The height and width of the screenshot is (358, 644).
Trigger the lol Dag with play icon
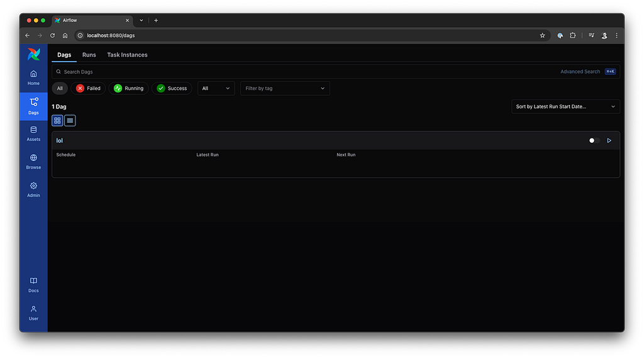609,140
